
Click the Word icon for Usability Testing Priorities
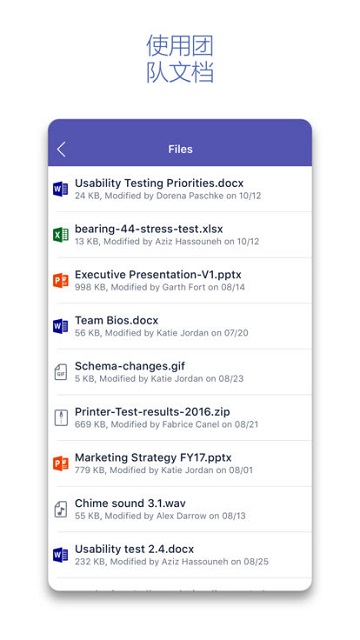click(x=60, y=189)
